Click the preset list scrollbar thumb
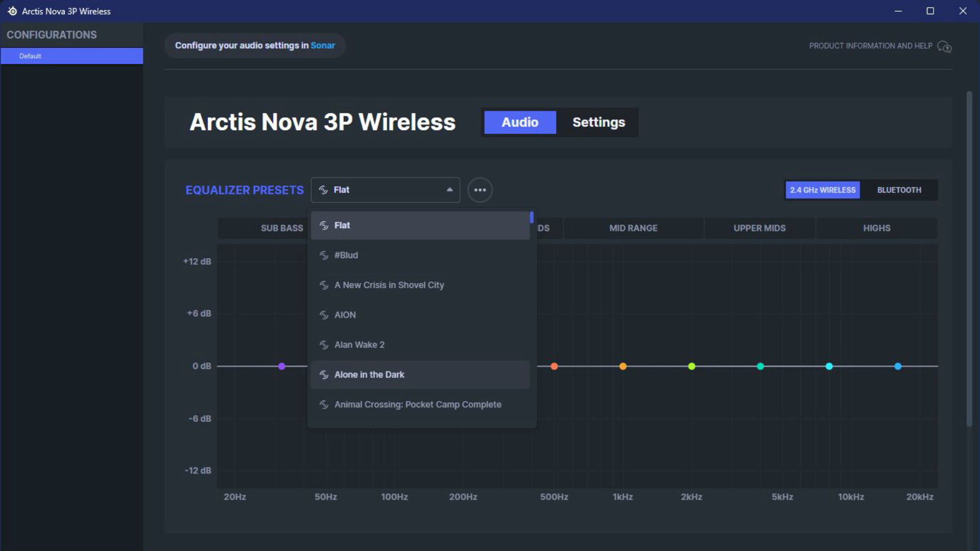980x551 pixels. [531, 217]
